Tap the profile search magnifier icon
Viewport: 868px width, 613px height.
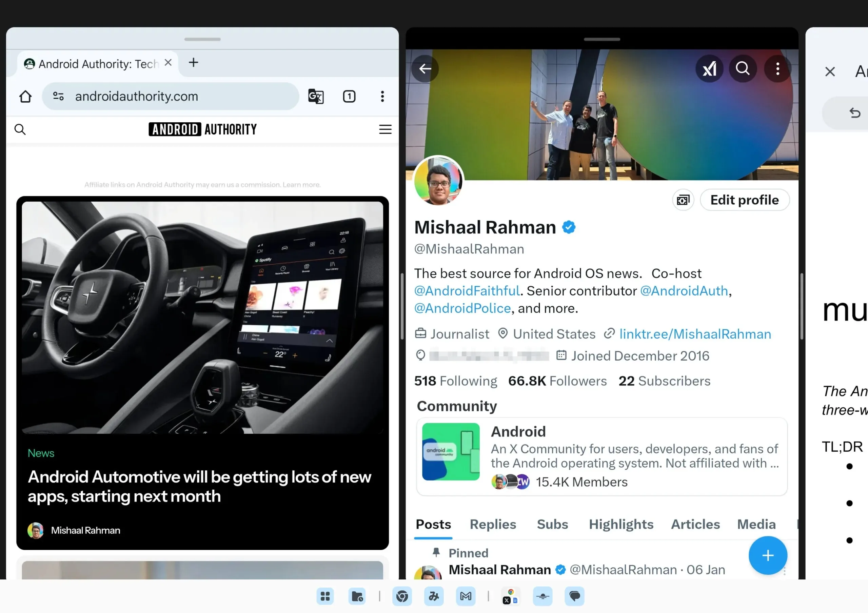(743, 69)
